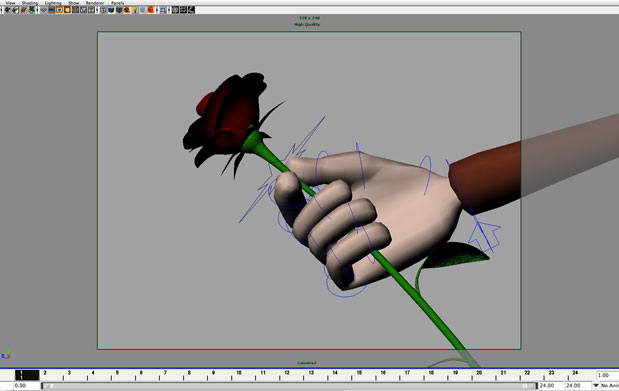
Task: Click the High Quality label above the viewport
Action: coord(307,24)
